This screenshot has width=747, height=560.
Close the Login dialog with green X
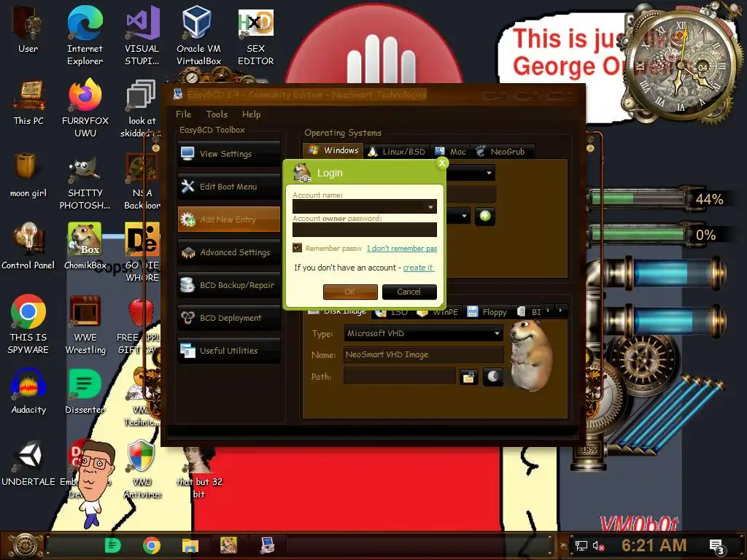441,163
